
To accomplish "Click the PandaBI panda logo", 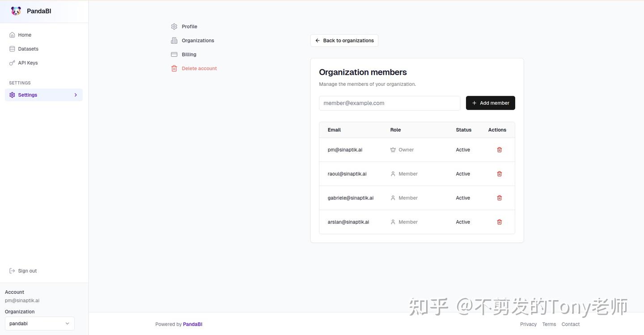I will (x=16, y=11).
